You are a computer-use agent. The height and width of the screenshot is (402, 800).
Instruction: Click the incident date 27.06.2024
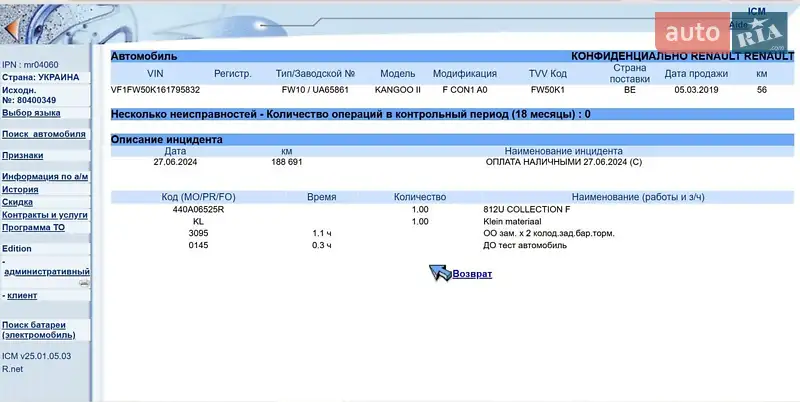click(x=175, y=162)
